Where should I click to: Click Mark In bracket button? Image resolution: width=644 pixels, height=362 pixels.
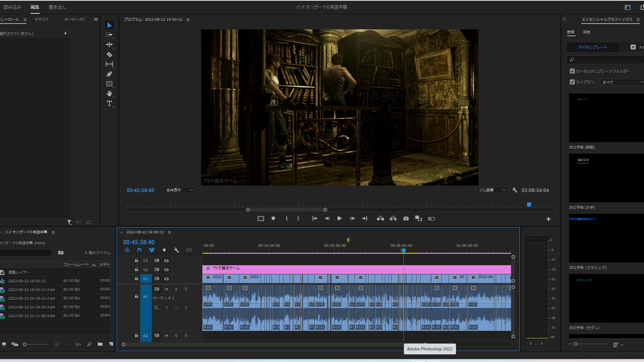[x=287, y=219]
